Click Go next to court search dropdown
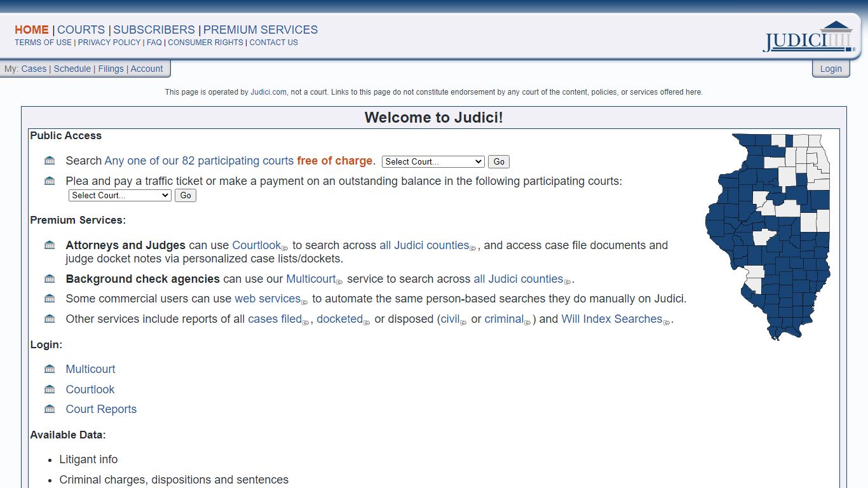Image resolution: width=868 pixels, height=488 pixels. coord(499,161)
